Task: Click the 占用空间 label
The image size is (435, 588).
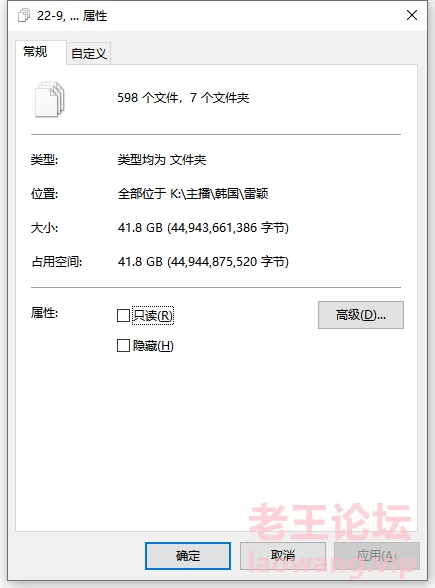Action: tap(56, 261)
